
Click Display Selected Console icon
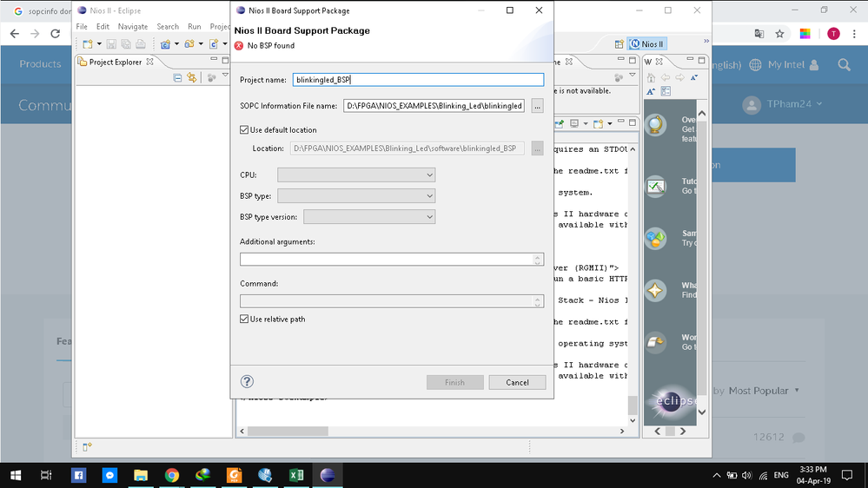pos(574,124)
